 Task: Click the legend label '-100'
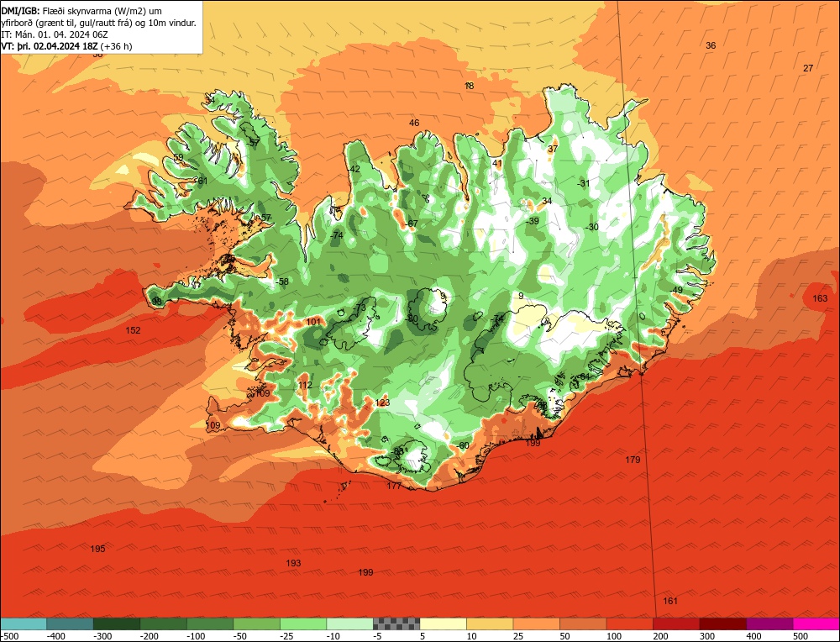pos(196,636)
